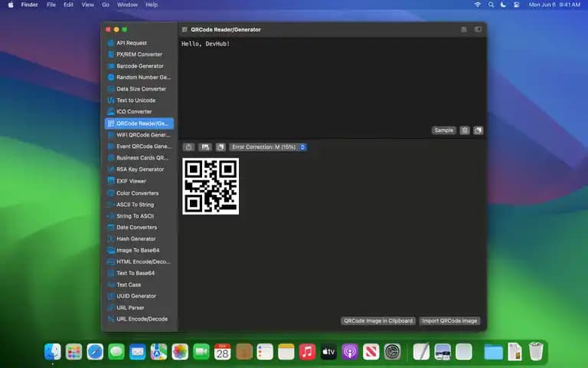Open the URL Encode/Decode tool

(139, 319)
